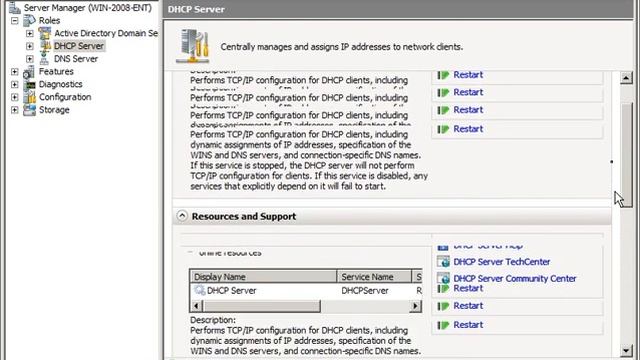The width and height of the screenshot is (640, 360).
Task: Click the DNS Server role icon
Action: click(x=44, y=59)
